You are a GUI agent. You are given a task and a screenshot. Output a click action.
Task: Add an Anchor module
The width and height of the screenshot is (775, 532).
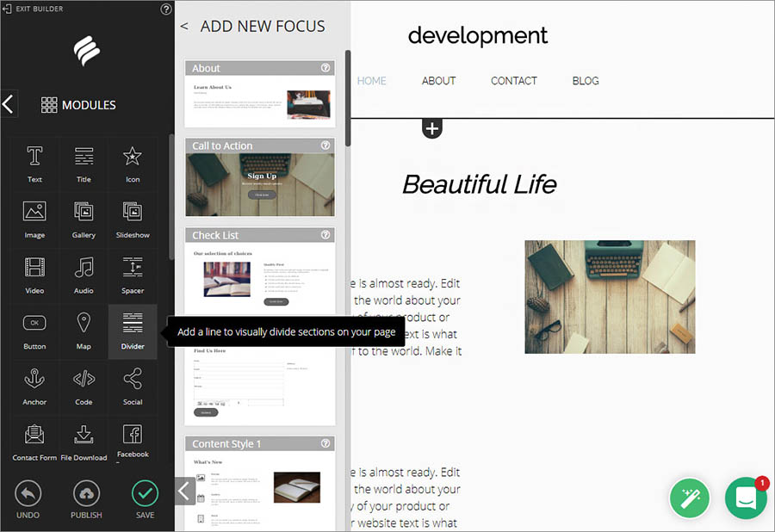click(34, 387)
